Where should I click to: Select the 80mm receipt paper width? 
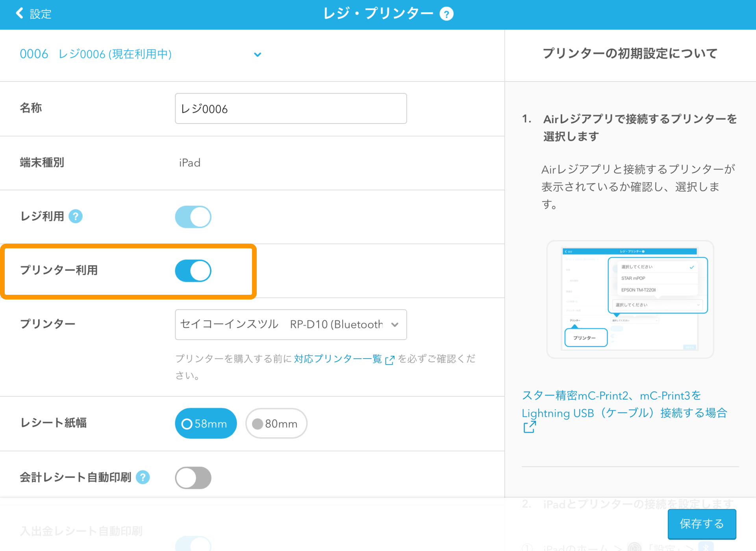click(x=276, y=423)
